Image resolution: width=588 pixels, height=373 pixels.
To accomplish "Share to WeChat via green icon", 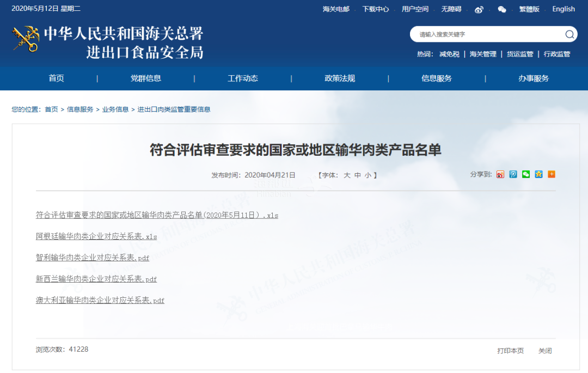I will [x=526, y=175].
